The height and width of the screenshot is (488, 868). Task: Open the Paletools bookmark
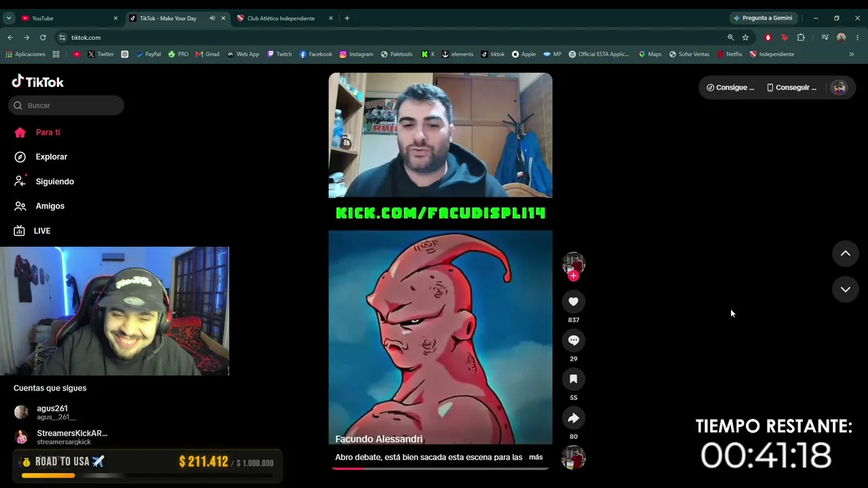click(x=397, y=54)
